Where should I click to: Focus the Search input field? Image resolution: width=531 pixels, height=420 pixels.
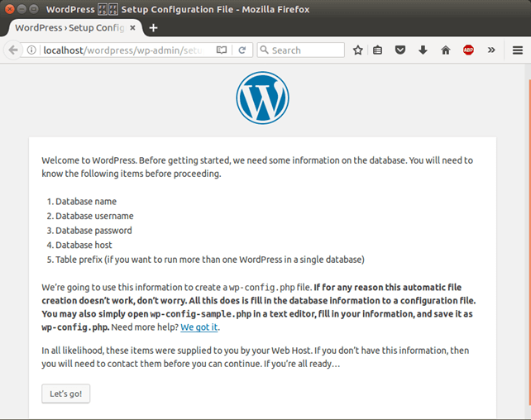pyautogui.click(x=301, y=50)
